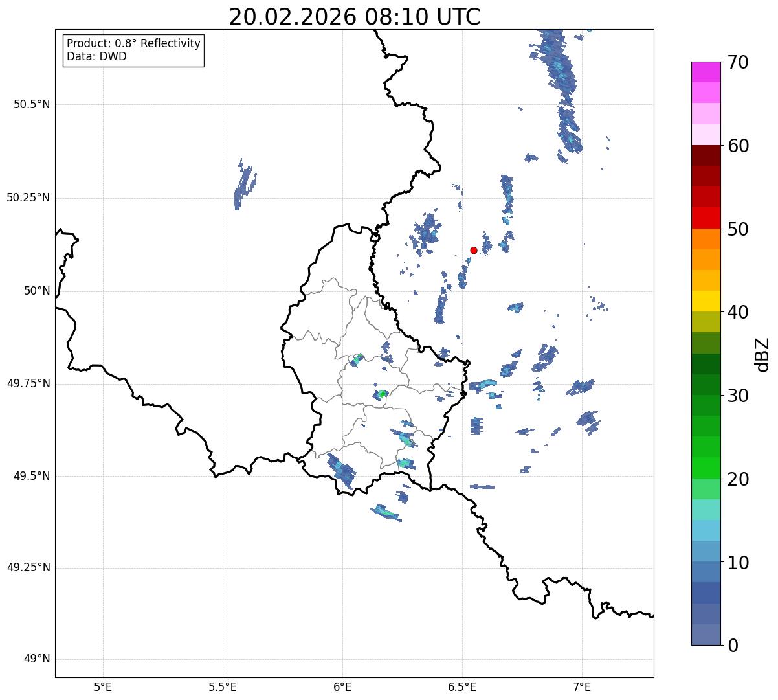The width and height of the screenshot is (778, 700).
Task: Click the latitude label 49.5°N
Action: click(32, 476)
